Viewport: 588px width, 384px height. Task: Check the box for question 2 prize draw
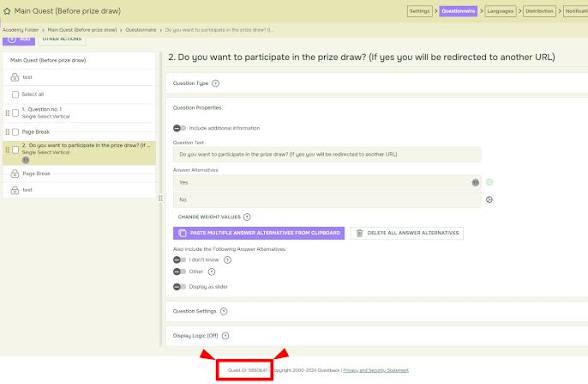[x=15, y=150]
